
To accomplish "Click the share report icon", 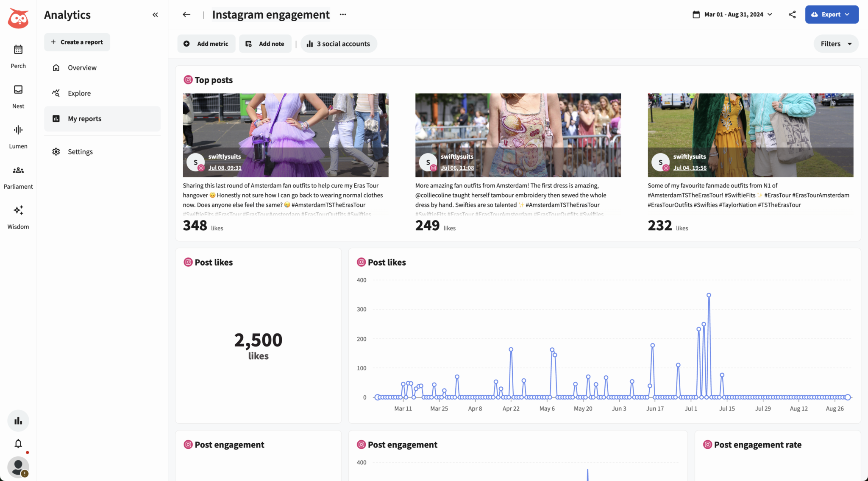I will [x=792, y=14].
